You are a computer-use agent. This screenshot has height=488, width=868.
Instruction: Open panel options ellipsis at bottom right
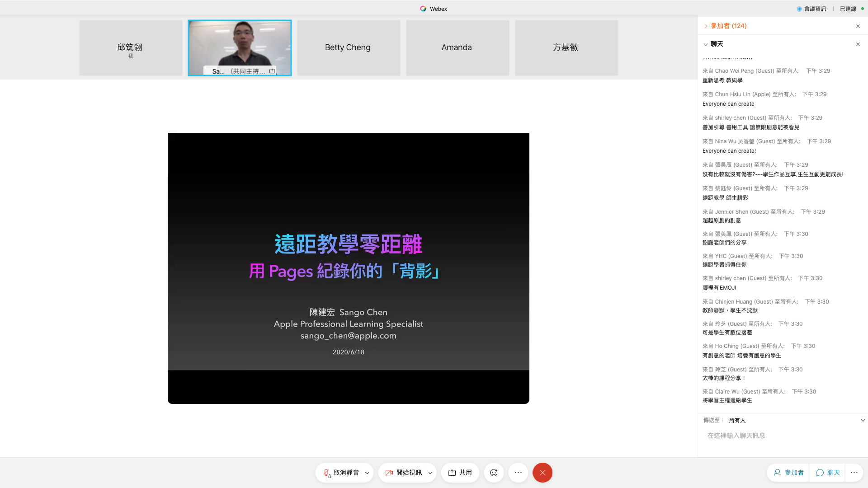click(x=854, y=473)
